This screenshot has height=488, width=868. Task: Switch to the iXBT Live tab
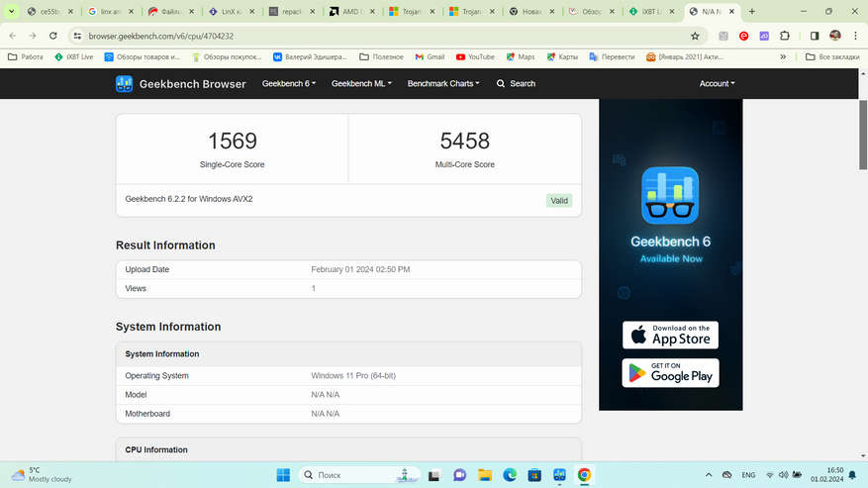pos(651,11)
